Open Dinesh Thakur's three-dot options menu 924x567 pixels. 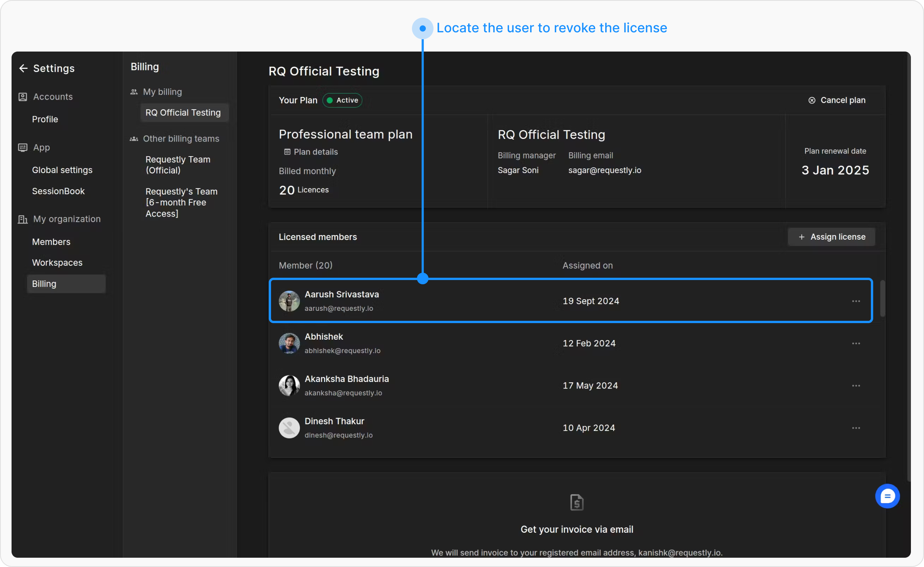point(856,428)
